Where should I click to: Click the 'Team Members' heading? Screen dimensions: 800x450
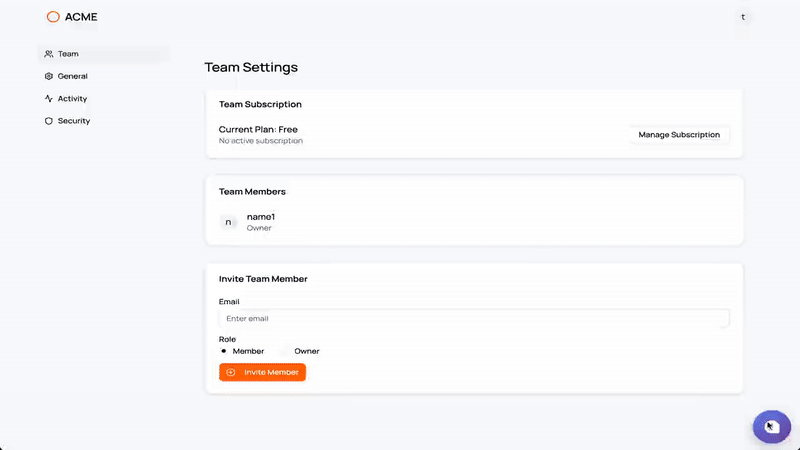tap(252, 192)
